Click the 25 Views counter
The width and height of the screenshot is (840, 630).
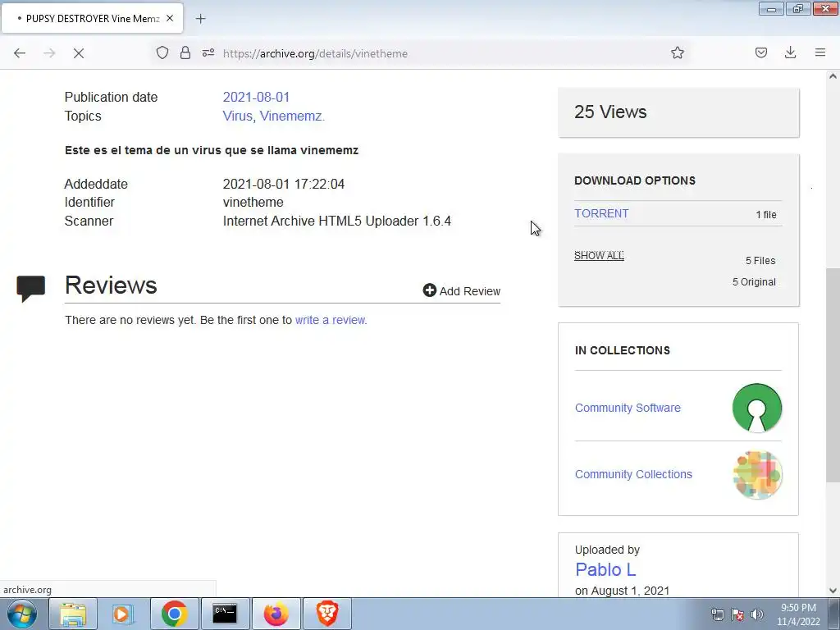pos(610,112)
